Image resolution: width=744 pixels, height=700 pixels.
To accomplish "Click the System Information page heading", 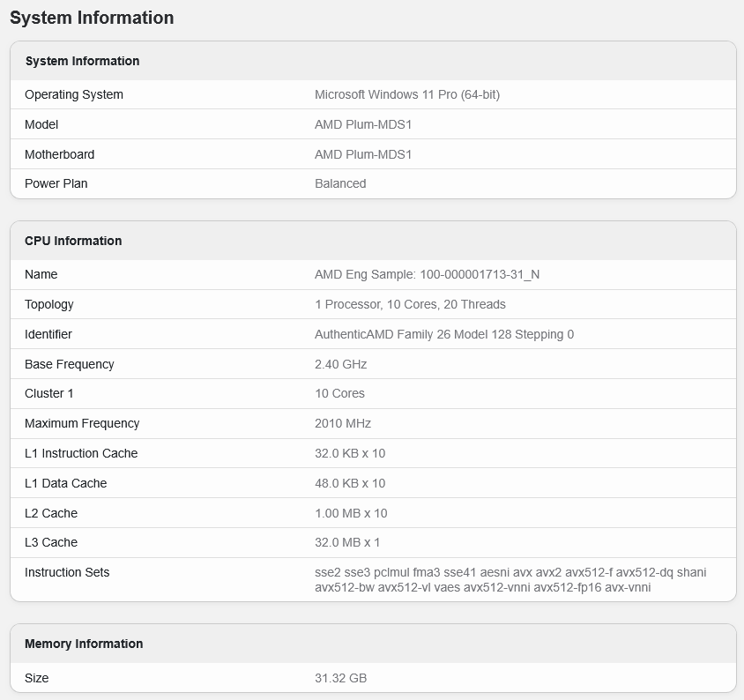I will tap(91, 18).
